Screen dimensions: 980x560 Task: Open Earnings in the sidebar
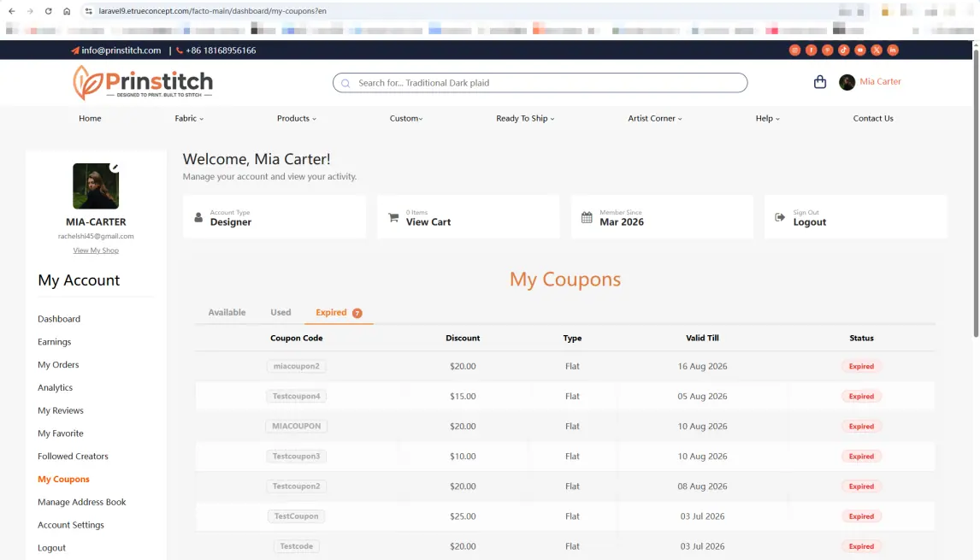coord(55,342)
